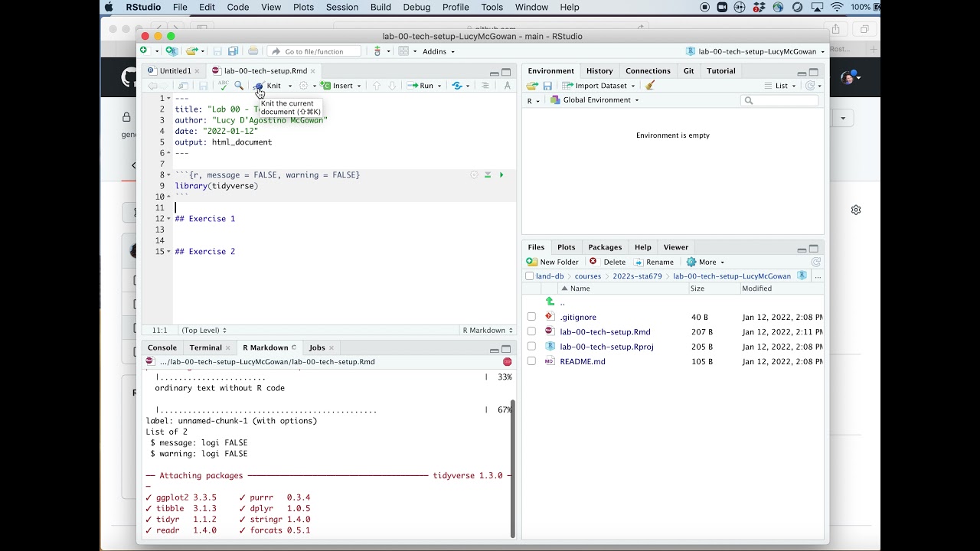Open the document settings gear icon
Screen dimensions: 980x551
pos(303,86)
